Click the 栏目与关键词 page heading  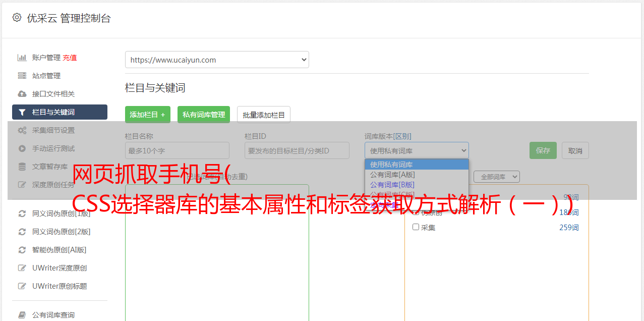click(x=155, y=88)
